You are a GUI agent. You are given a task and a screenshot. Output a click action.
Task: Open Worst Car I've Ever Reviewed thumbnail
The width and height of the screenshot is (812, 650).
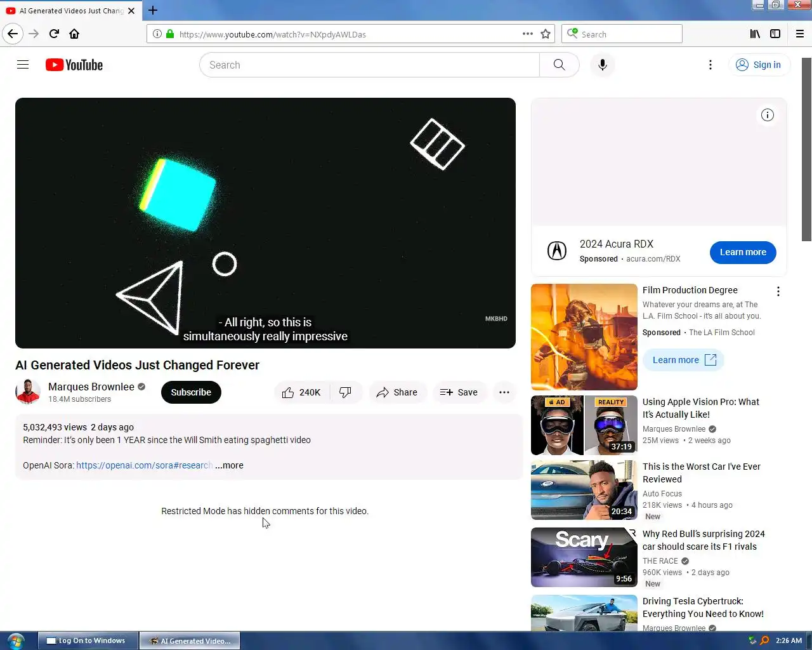(x=584, y=490)
